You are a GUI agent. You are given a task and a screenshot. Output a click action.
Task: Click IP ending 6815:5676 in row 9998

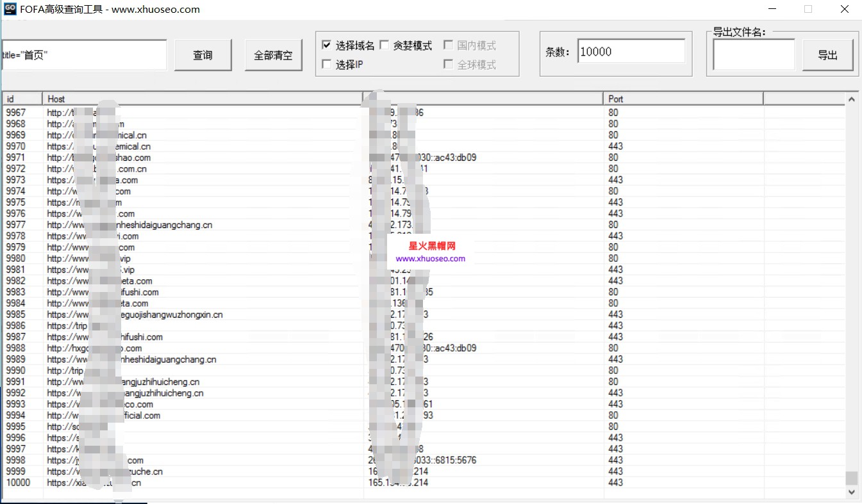click(x=423, y=460)
